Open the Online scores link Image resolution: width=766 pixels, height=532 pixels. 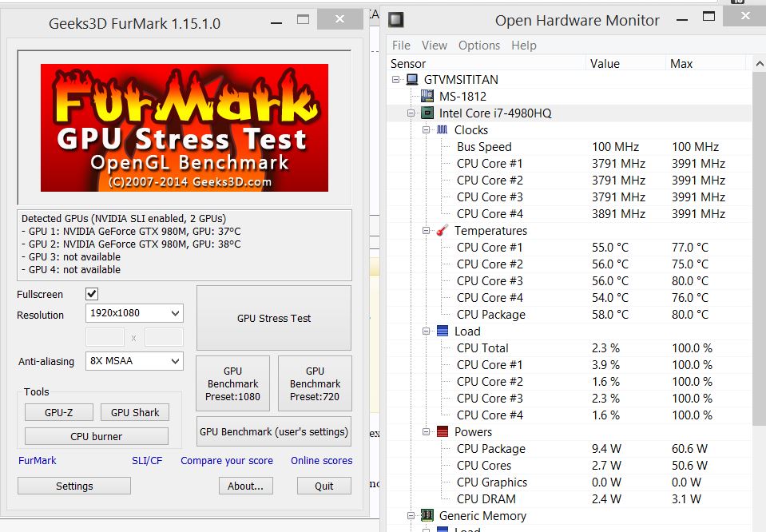(x=321, y=460)
